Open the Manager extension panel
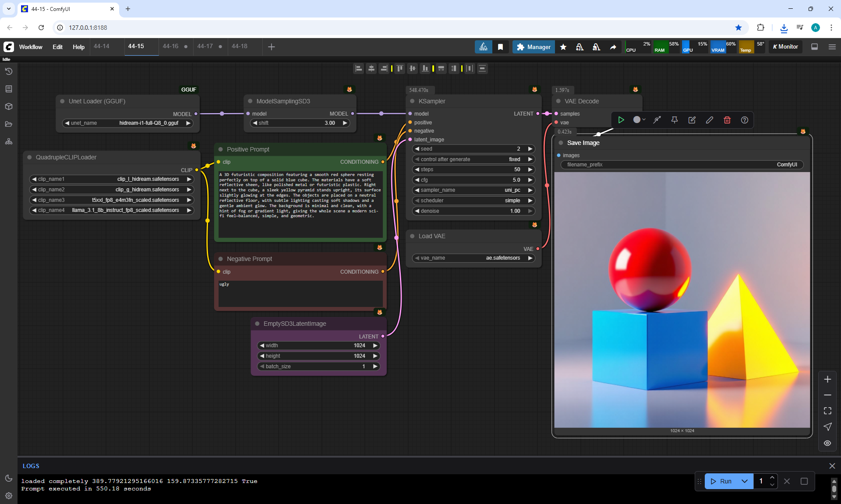Viewport: 841px width, 504px height. 534,47
